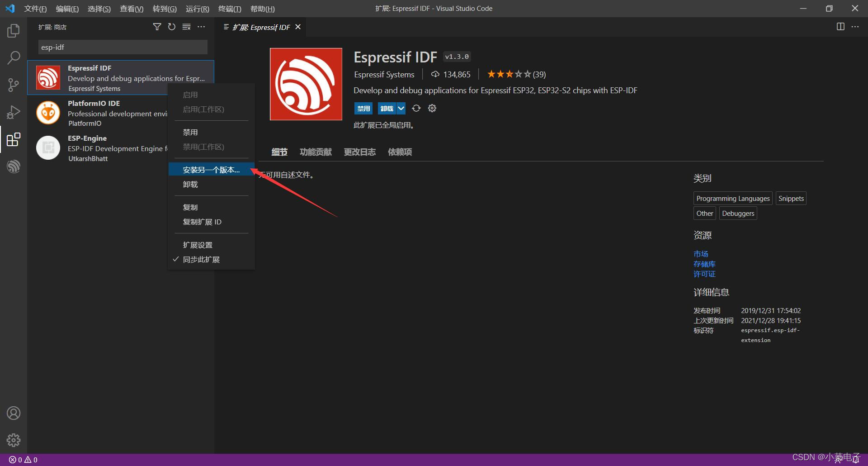
Task: Select Espressif IDF in extension list
Action: [x=121, y=78]
